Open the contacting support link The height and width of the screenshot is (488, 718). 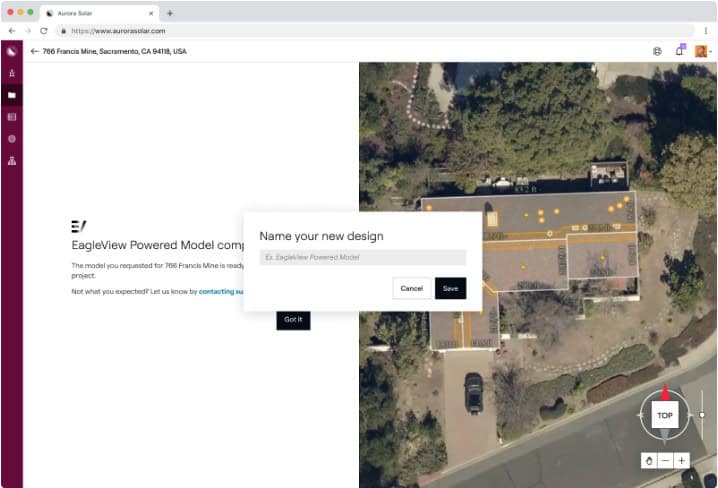221,292
